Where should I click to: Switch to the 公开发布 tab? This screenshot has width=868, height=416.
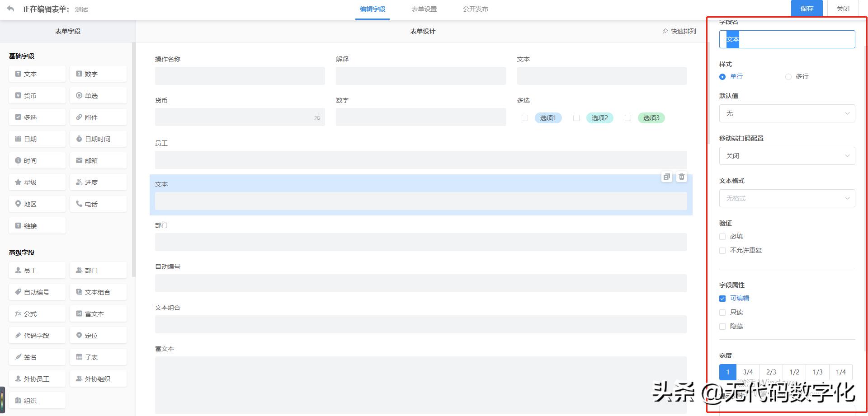click(x=476, y=9)
